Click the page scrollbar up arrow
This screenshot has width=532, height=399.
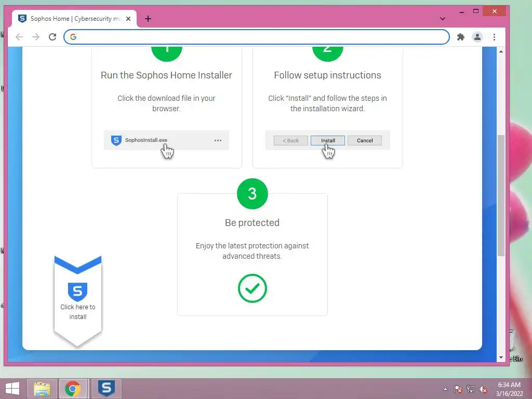tap(501, 51)
